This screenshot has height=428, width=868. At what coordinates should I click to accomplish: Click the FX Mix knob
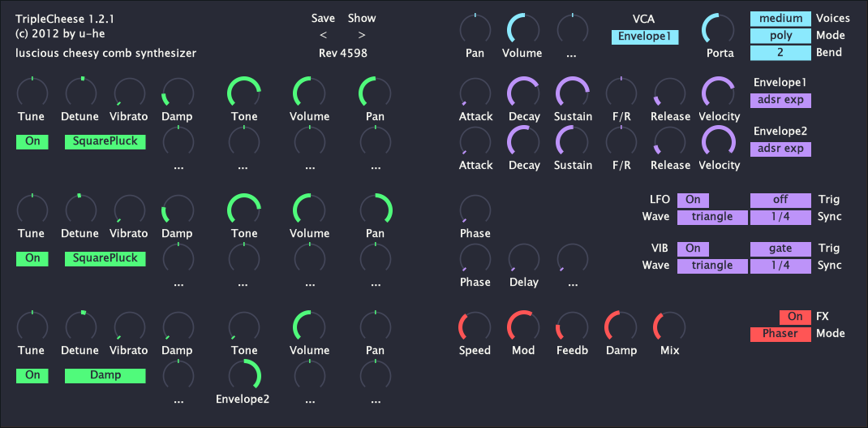click(669, 326)
